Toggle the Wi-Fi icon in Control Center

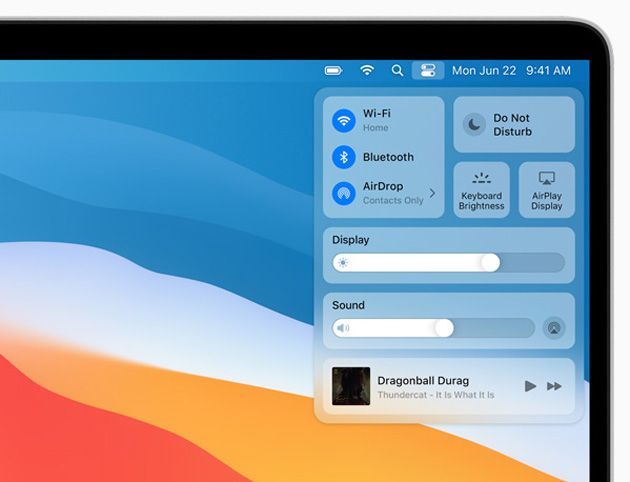pos(344,121)
